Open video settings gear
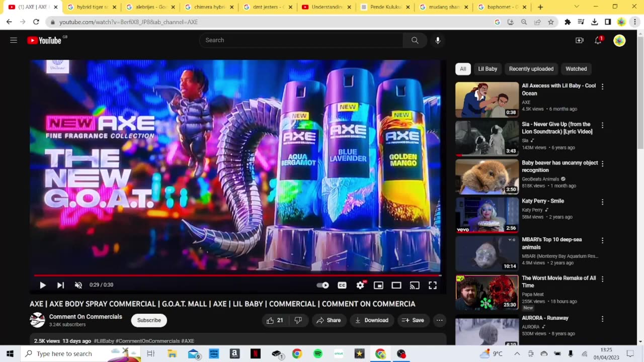Screen dimensions: 644x362 click(360, 285)
